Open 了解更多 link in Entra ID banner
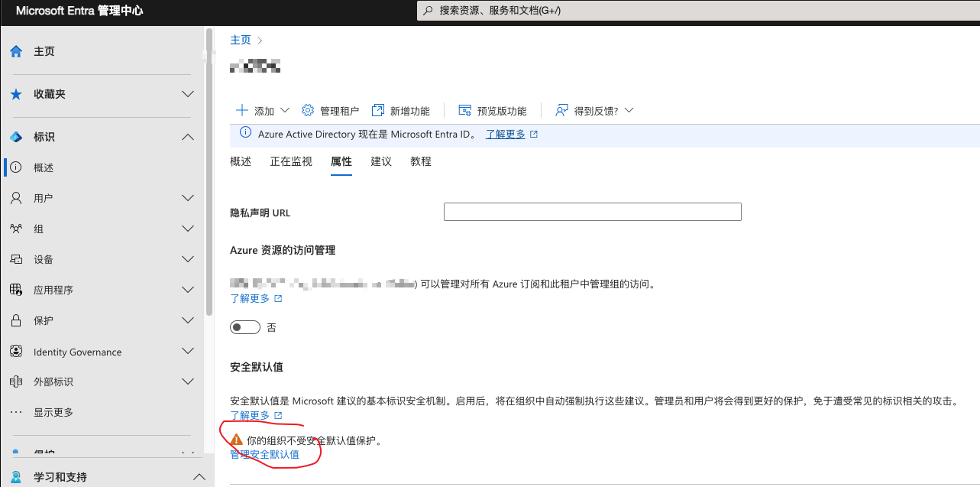Viewport: 980px width, 487px height. (x=506, y=134)
